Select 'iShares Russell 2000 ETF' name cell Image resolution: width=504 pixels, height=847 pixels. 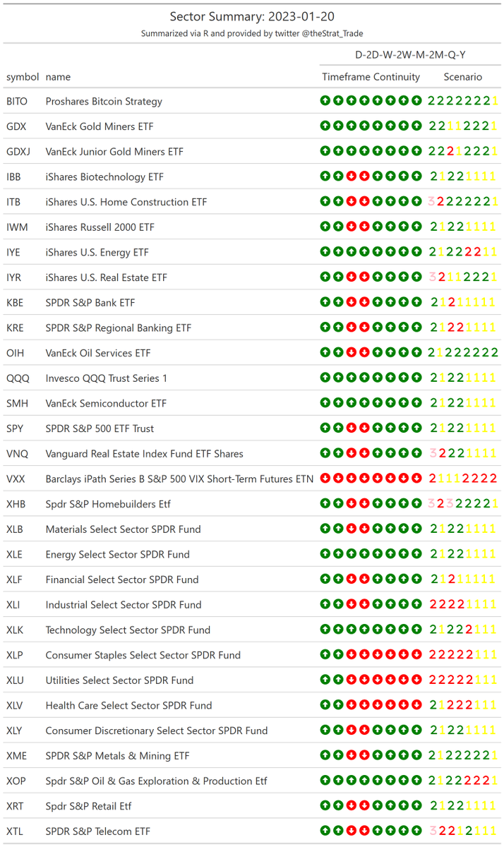point(100,227)
